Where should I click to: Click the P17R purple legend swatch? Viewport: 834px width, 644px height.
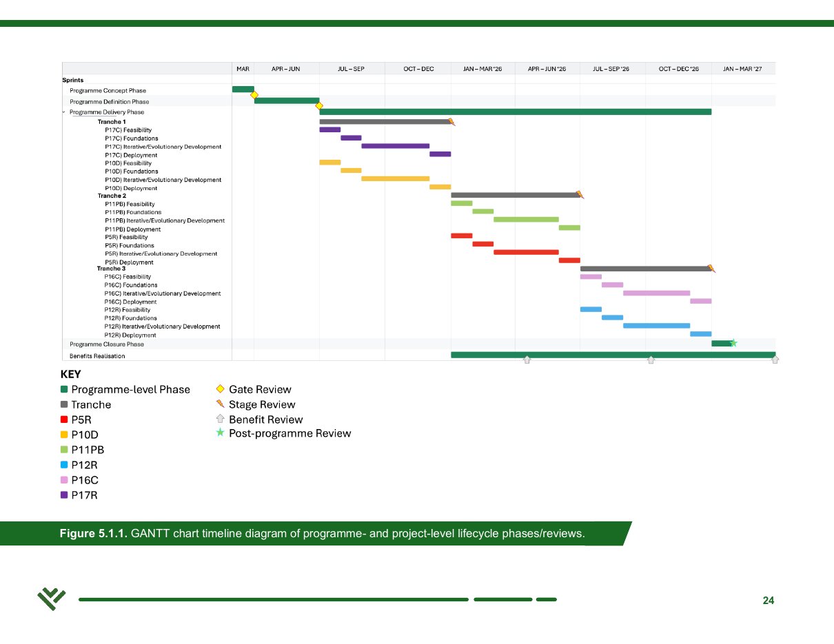click(64, 495)
